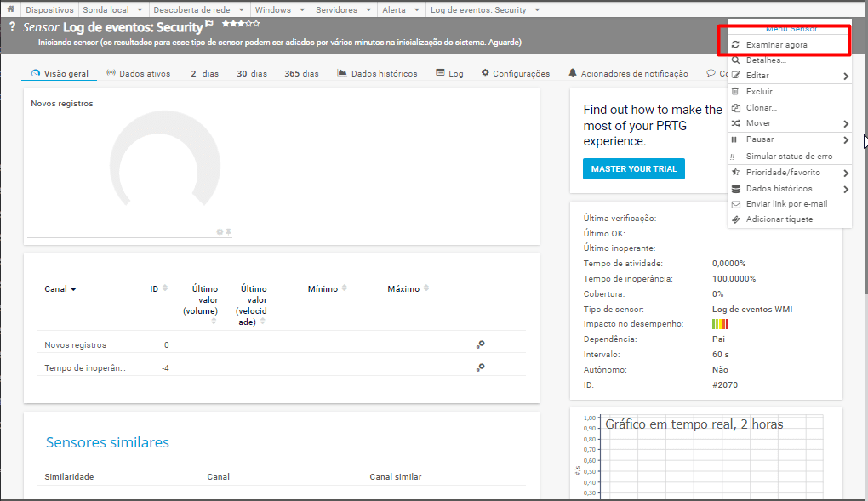Click shuffle icon beside Mover

pyautogui.click(x=735, y=122)
